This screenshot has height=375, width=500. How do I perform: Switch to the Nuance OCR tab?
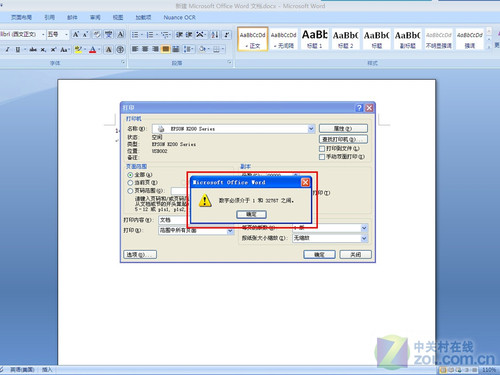coord(180,17)
